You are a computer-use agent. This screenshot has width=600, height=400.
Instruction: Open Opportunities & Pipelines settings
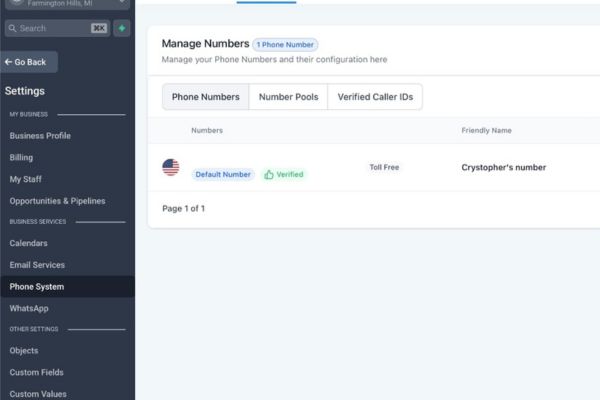pos(57,201)
